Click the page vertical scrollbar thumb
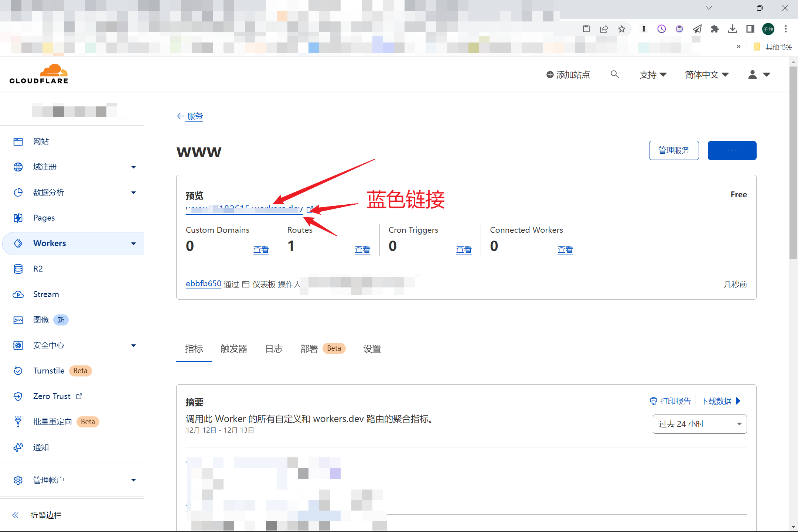This screenshot has width=798, height=532. point(793,163)
